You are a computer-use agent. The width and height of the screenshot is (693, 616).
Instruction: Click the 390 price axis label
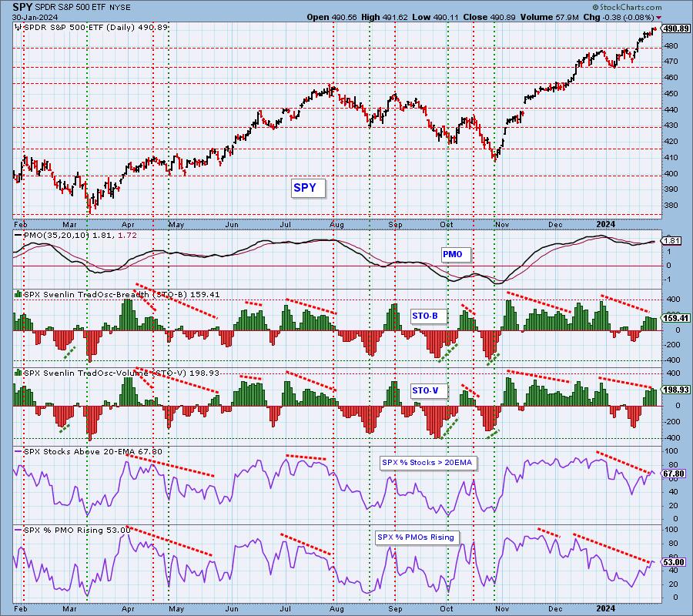(x=671, y=189)
